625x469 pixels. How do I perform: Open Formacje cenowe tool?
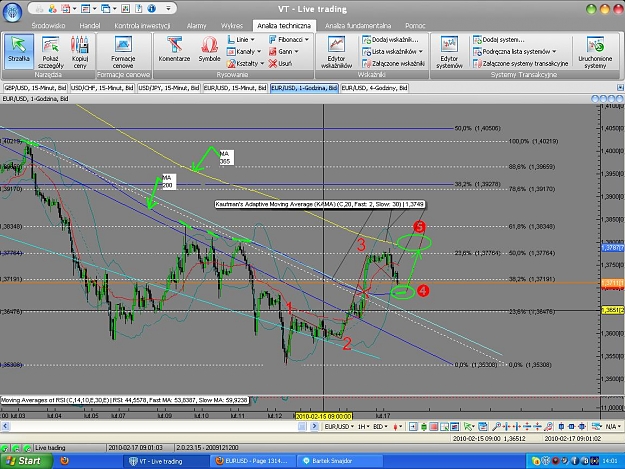pyautogui.click(x=123, y=52)
